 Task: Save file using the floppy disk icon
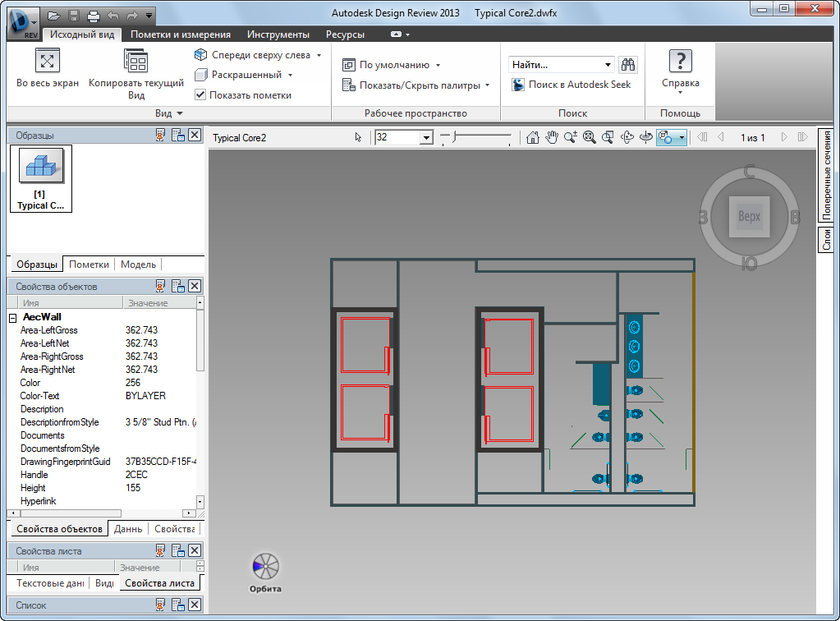[x=74, y=16]
